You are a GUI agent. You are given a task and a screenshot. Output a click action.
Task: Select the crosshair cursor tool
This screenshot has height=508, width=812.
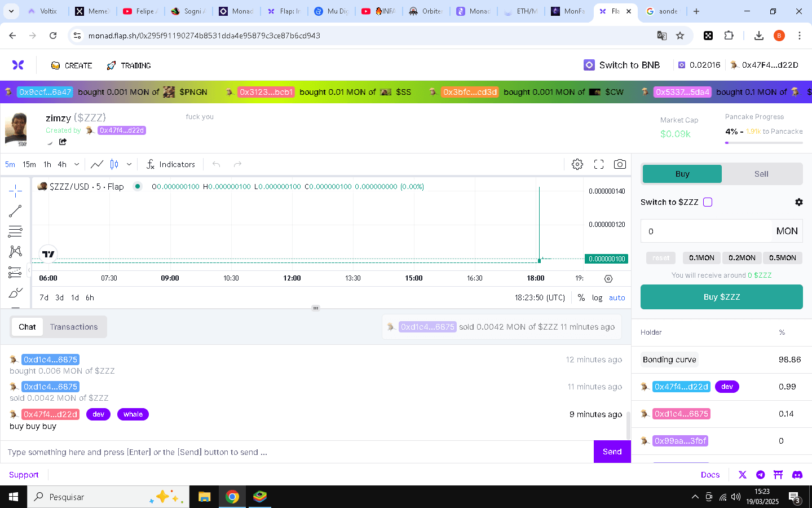point(15,190)
